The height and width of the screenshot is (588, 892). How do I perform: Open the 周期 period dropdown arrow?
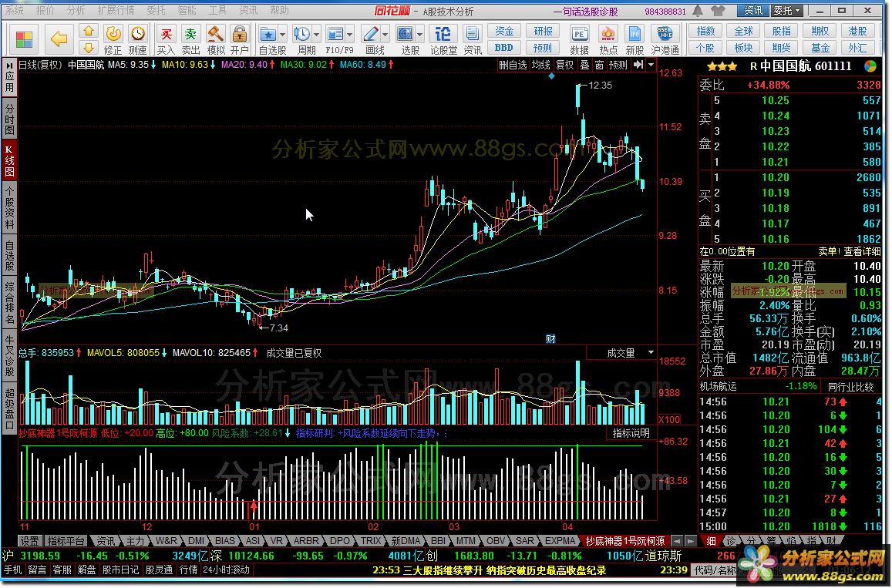[x=316, y=35]
